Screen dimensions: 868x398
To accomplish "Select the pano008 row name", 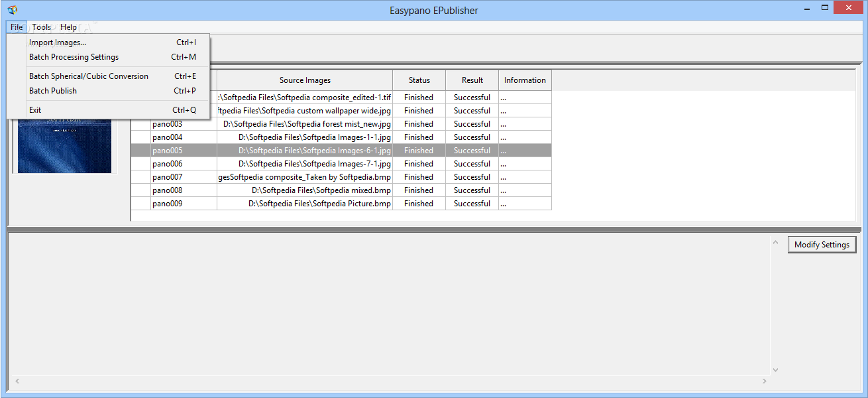I will 167,190.
